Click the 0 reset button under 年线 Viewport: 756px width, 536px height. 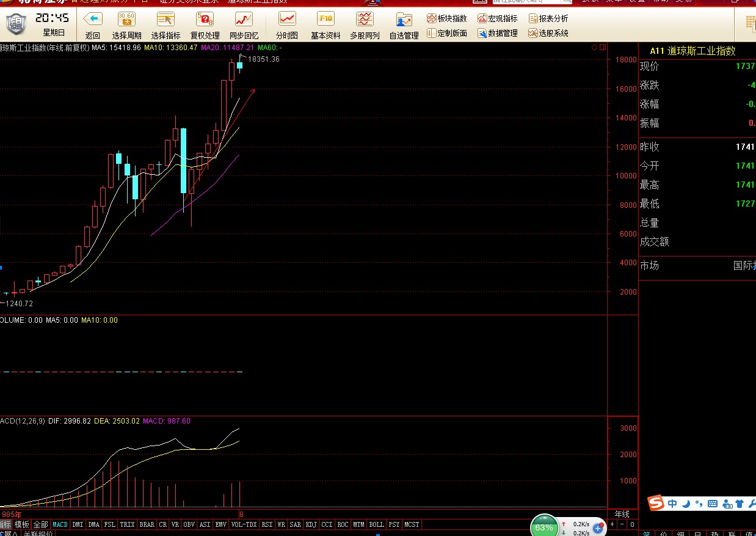click(632, 524)
